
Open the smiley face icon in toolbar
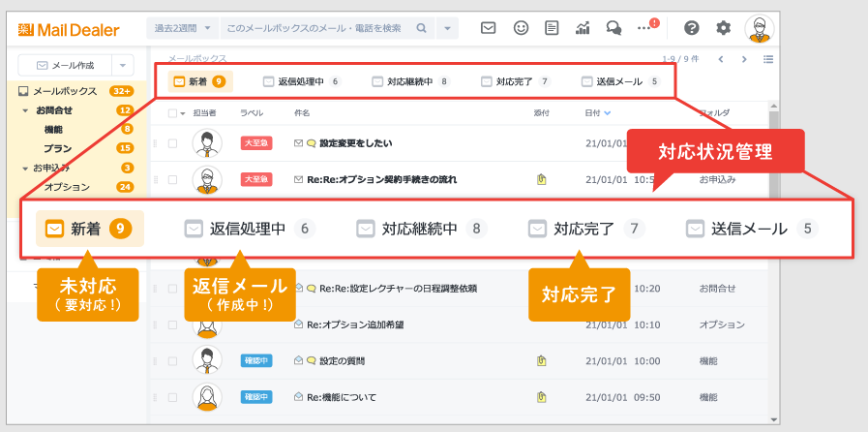(521, 28)
